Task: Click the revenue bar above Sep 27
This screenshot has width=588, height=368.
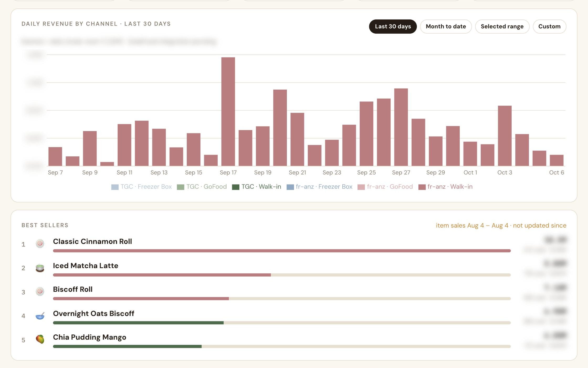Action: pyautogui.click(x=401, y=127)
